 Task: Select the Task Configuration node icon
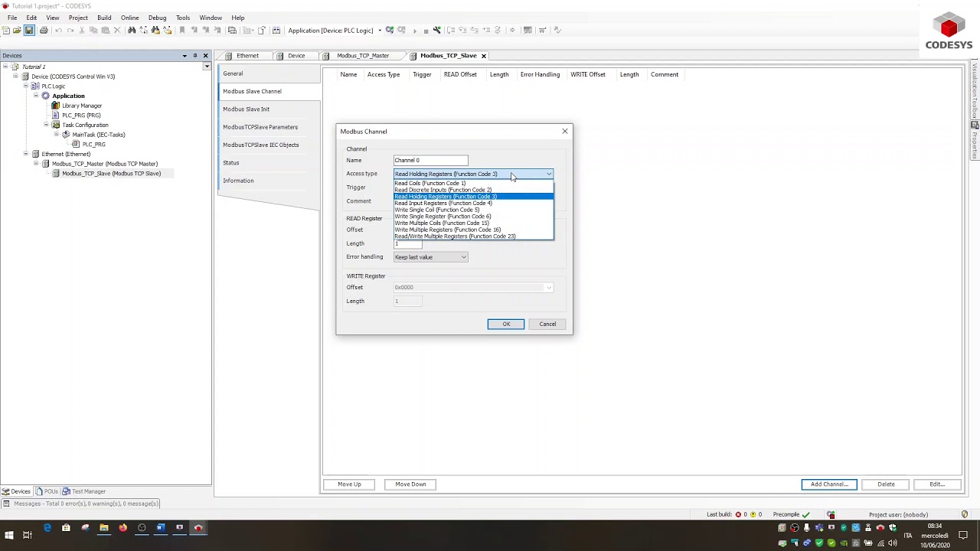[x=55, y=125]
